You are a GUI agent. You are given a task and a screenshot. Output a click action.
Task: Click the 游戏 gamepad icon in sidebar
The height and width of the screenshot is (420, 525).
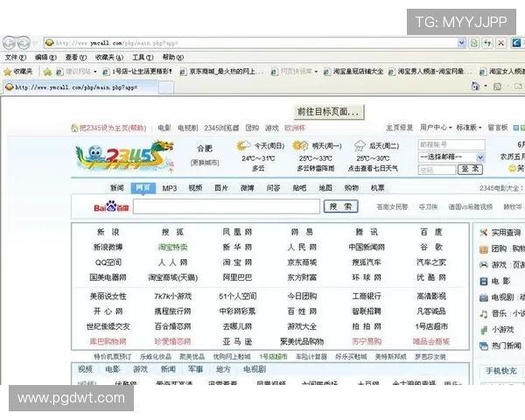click(x=484, y=264)
